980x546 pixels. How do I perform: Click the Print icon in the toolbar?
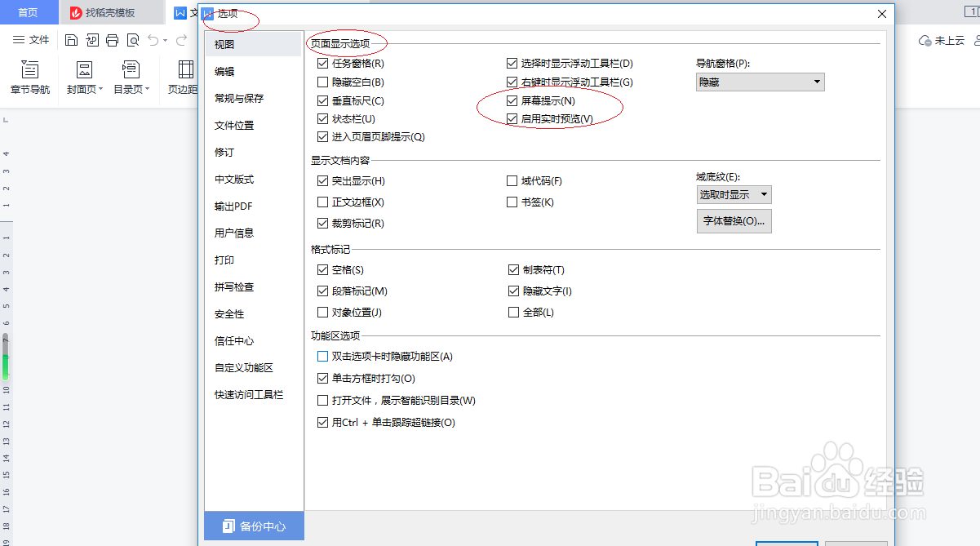(x=112, y=39)
